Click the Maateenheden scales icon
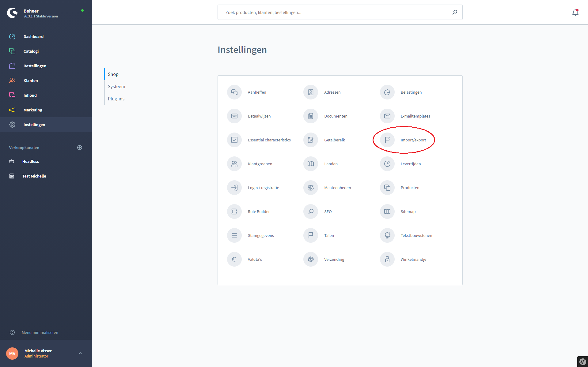588x367 pixels. click(x=311, y=188)
